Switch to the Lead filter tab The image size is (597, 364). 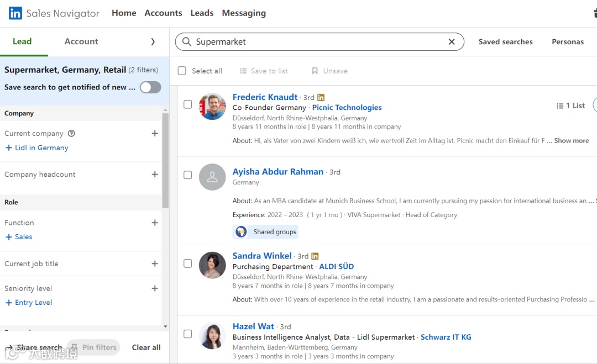[22, 41]
